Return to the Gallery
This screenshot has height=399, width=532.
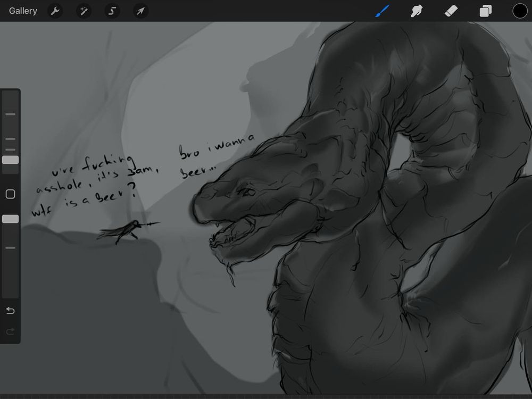pyautogui.click(x=23, y=11)
